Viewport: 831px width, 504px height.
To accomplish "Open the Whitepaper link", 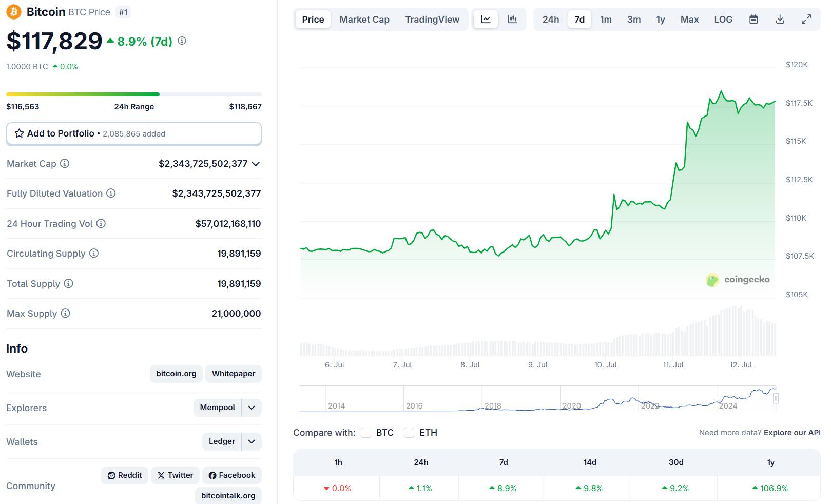I will 234,374.
